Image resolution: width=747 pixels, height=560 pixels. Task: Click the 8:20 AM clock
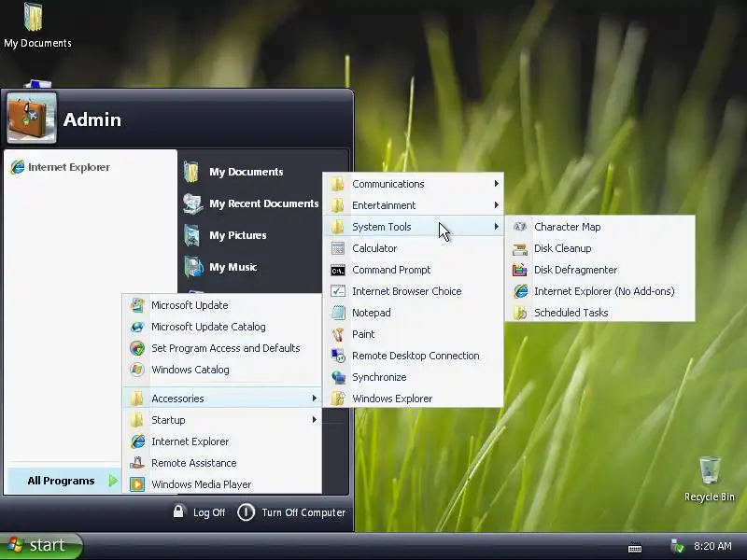point(712,546)
